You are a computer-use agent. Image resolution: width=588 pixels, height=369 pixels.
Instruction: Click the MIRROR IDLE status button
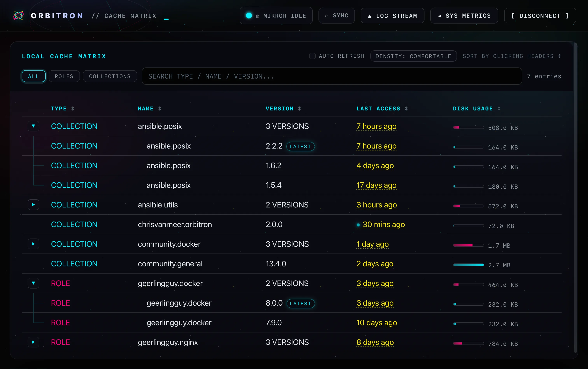pyautogui.click(x=276, y=16)
